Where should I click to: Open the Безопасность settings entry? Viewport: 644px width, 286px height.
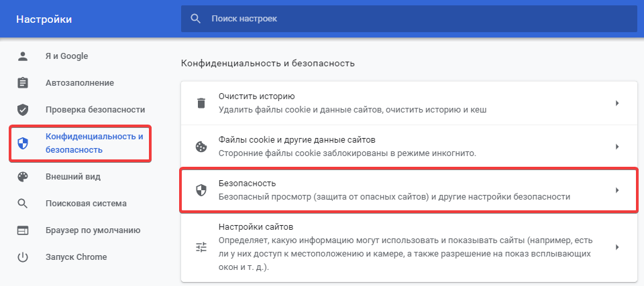pos(394,190)
